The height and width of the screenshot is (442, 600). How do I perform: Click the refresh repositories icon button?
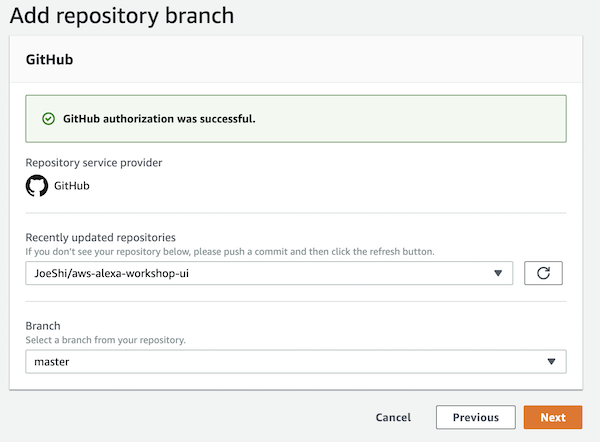click(x=543, y=273)
